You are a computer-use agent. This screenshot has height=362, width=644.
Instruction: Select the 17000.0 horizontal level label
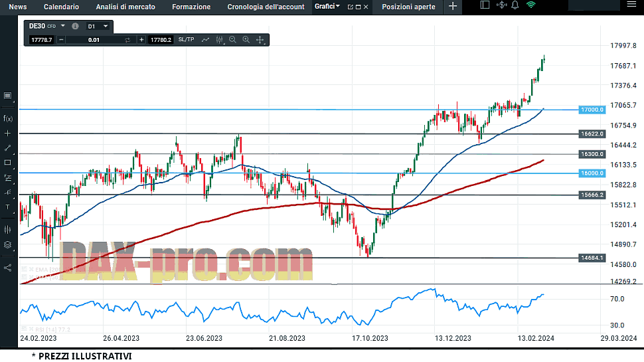point(592,110)
